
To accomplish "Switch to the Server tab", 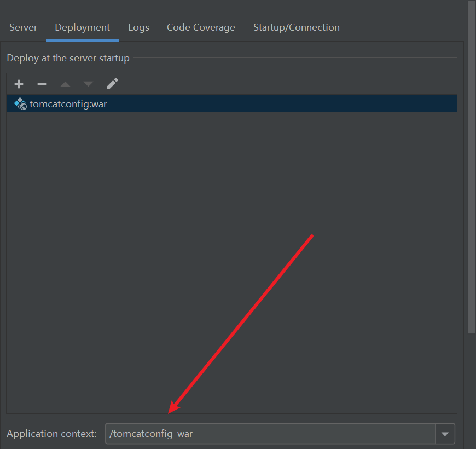I will tap(23, 27).
